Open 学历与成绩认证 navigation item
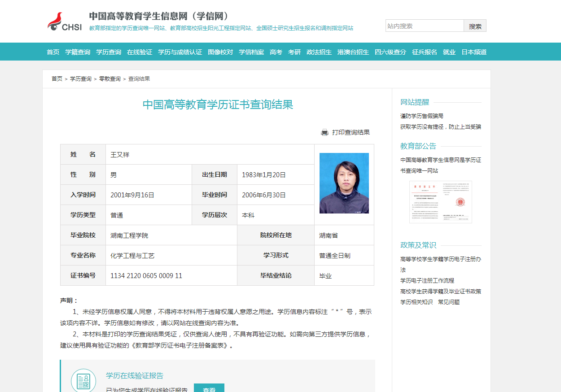 [x=180, y=52]
